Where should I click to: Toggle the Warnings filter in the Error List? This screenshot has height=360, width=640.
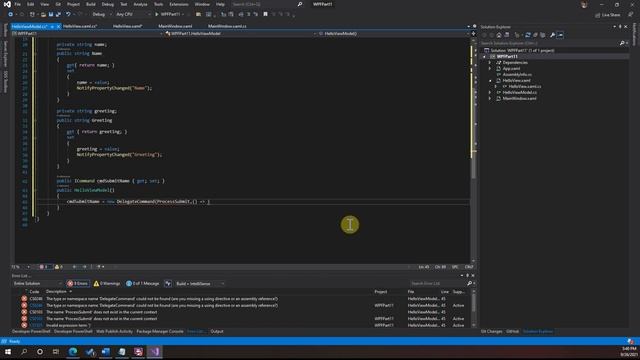point(107,283)
